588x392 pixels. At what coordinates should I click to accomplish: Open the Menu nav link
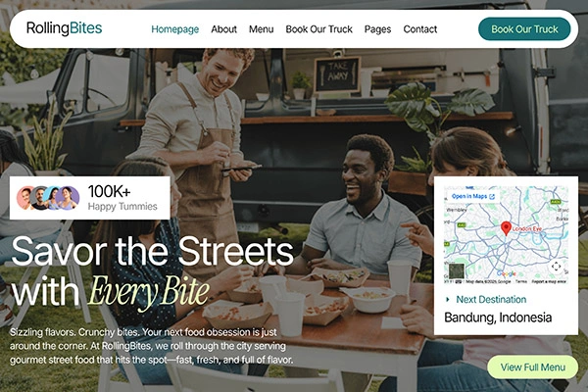(x=262, y=29)
